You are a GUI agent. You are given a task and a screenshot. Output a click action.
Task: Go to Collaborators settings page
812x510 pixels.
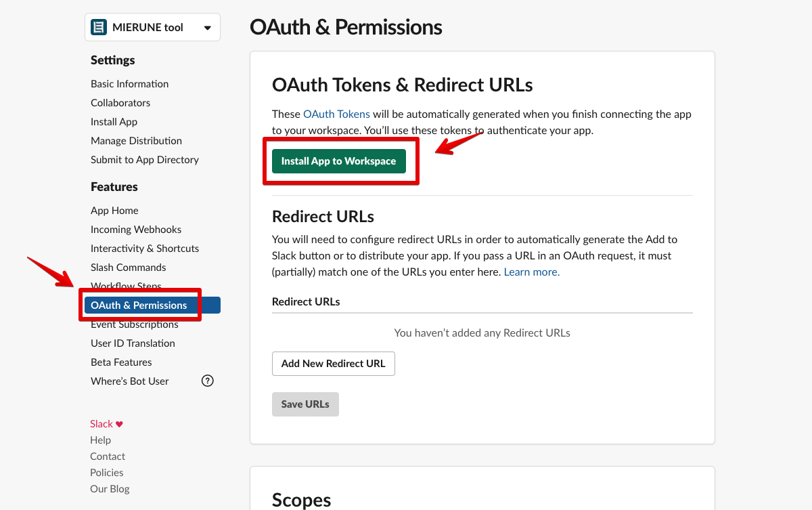pyautogui.click(x=120, y=103)
